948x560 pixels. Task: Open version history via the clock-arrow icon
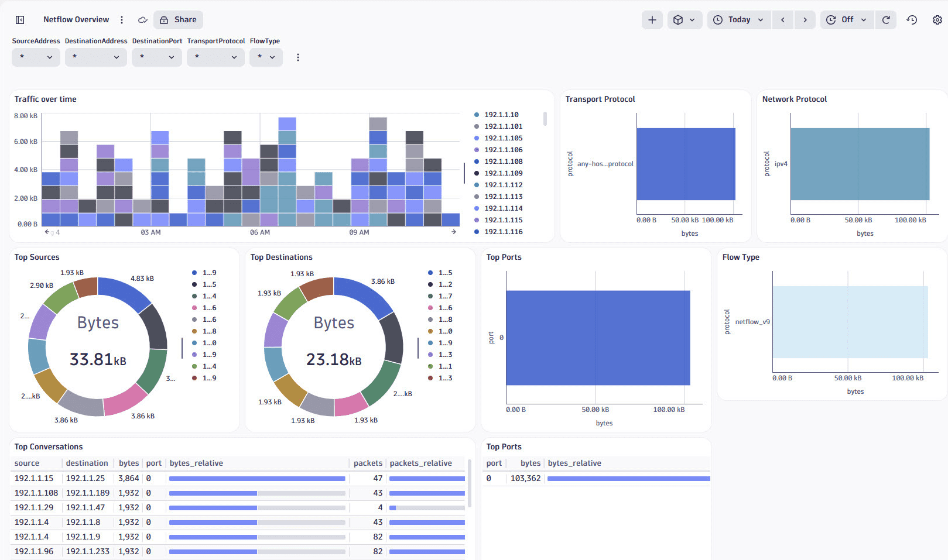[911, 19]
